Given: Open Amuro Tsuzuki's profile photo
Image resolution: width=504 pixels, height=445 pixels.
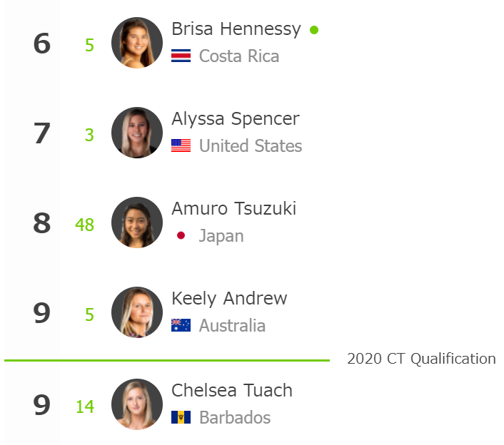Looking at the screenshot, I should point(137,222).
